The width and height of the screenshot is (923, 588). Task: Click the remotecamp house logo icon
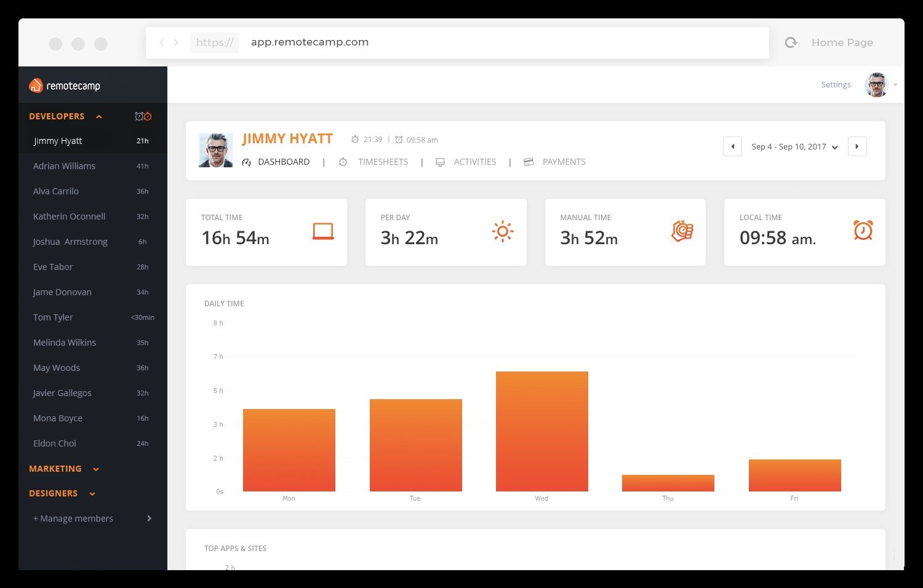[x=36, y=85]
